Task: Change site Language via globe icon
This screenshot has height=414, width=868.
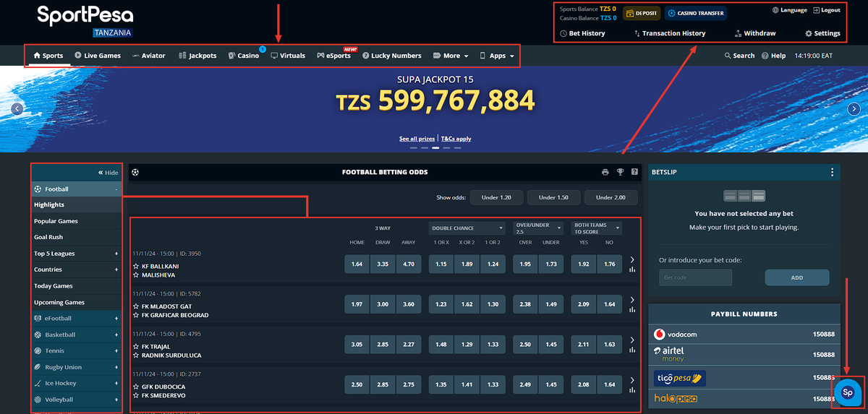Action: (790, 10)
